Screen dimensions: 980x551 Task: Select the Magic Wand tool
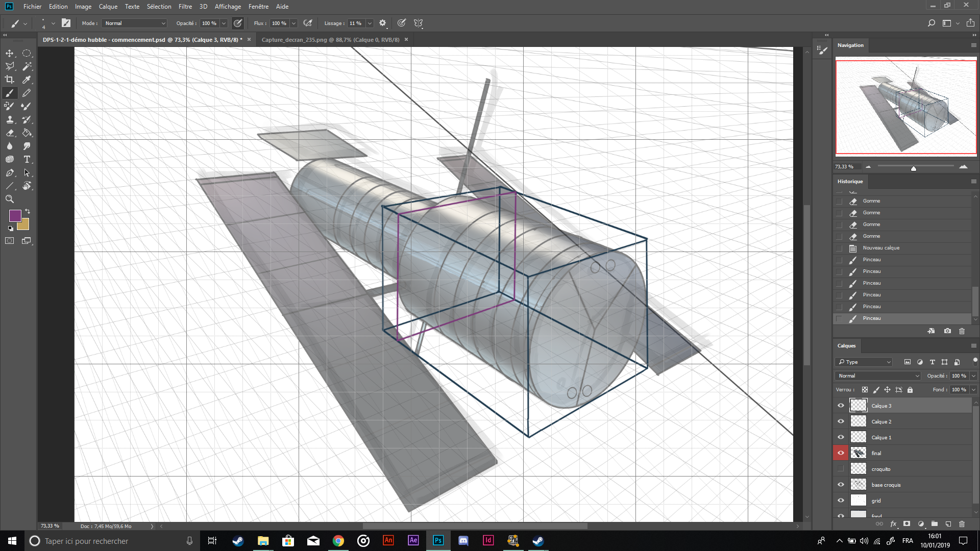click(27, 66)
